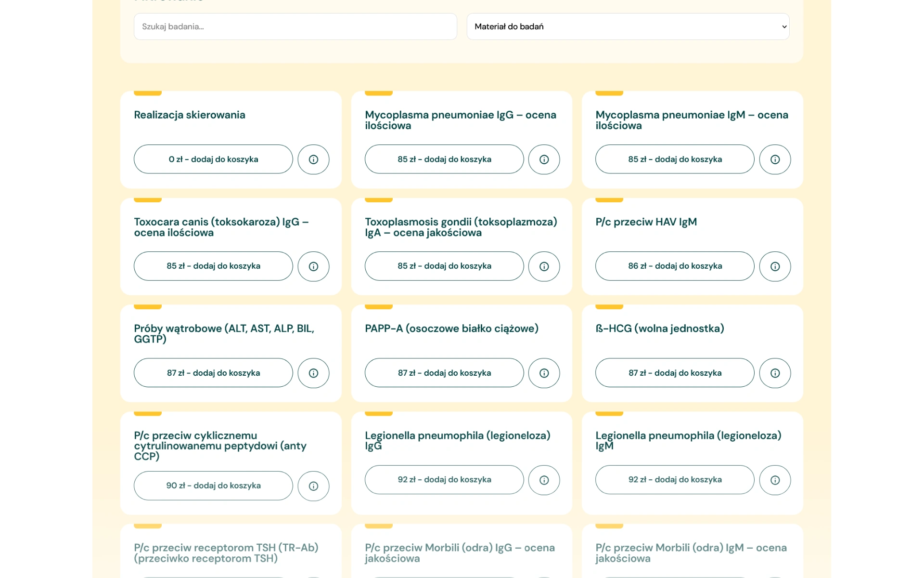Show details icon for Toxoplasmosis gondii IgA
The image size is (924, 578).
[x=544, y=266]
